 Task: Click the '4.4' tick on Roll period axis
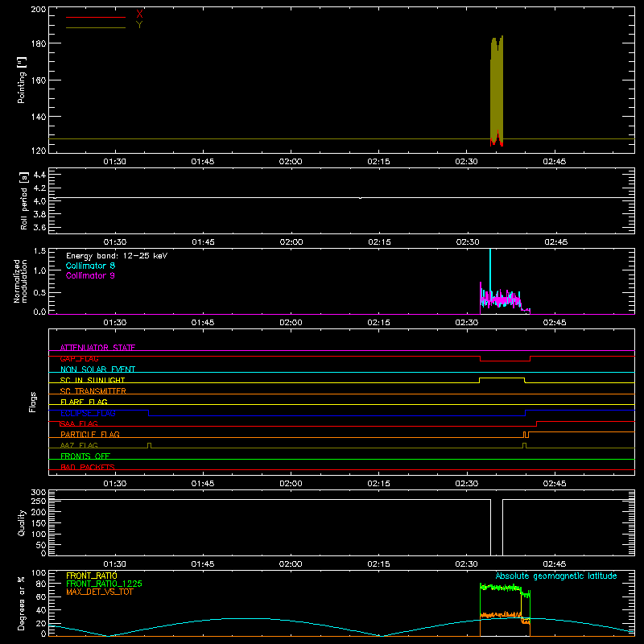pyautogui.click(x=39, y=175)
